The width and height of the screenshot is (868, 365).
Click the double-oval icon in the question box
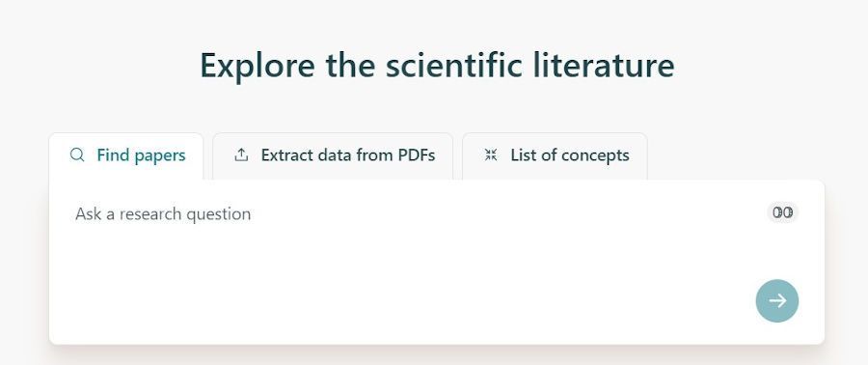click(783, 212)
